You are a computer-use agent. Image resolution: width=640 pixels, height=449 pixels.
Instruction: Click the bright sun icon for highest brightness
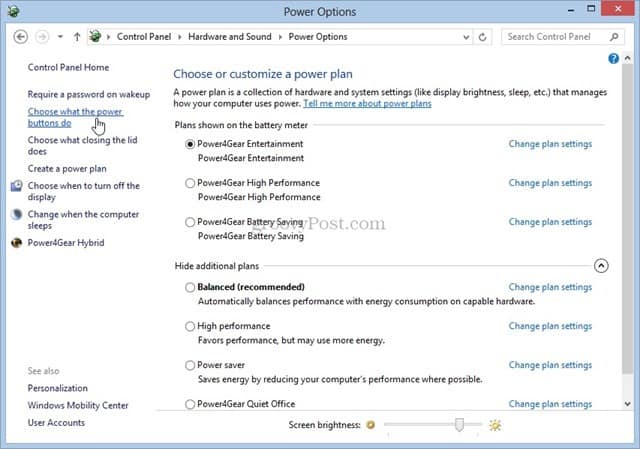[x=495, y=425]
